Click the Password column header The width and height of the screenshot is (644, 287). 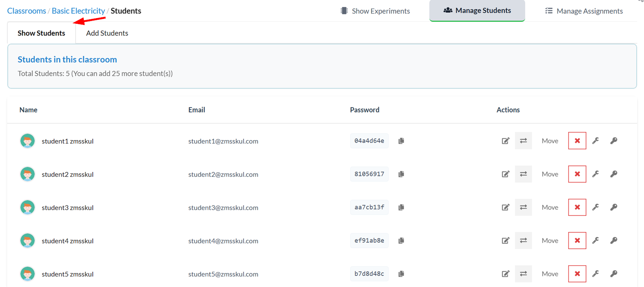(x=365, y=110)
